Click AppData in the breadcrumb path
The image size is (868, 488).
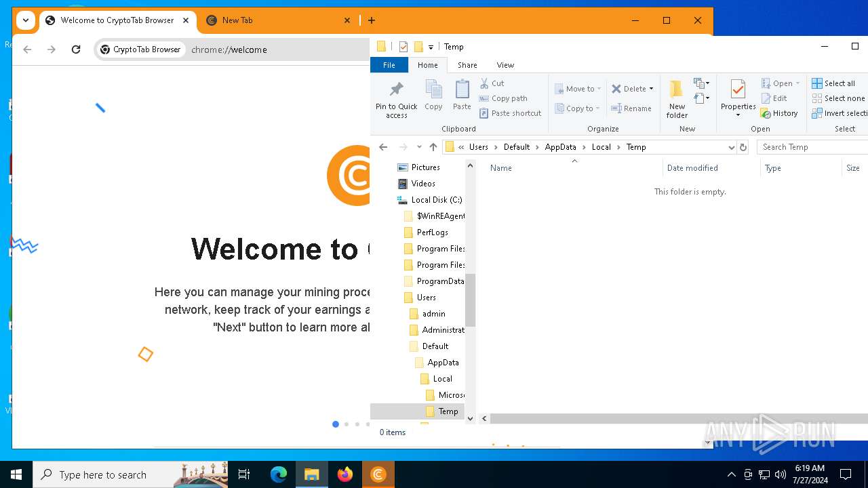click(560, 147)
